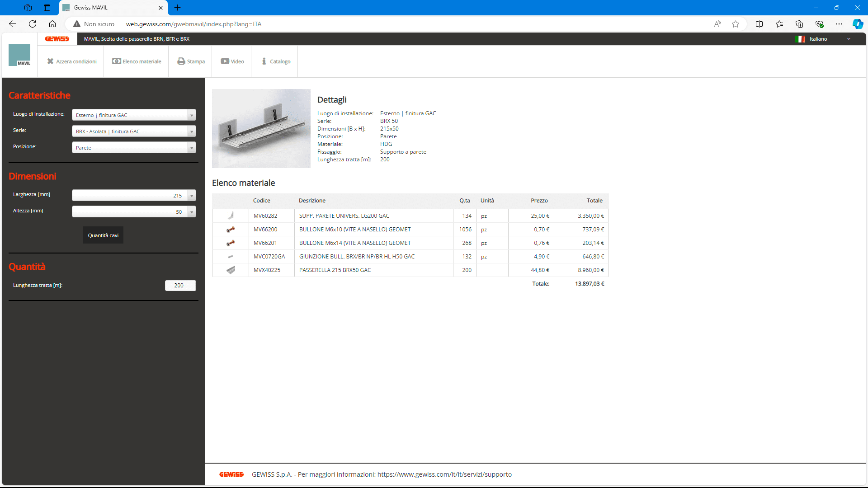Open Altezza height dropdown arrow

click(x=192, y=212)
